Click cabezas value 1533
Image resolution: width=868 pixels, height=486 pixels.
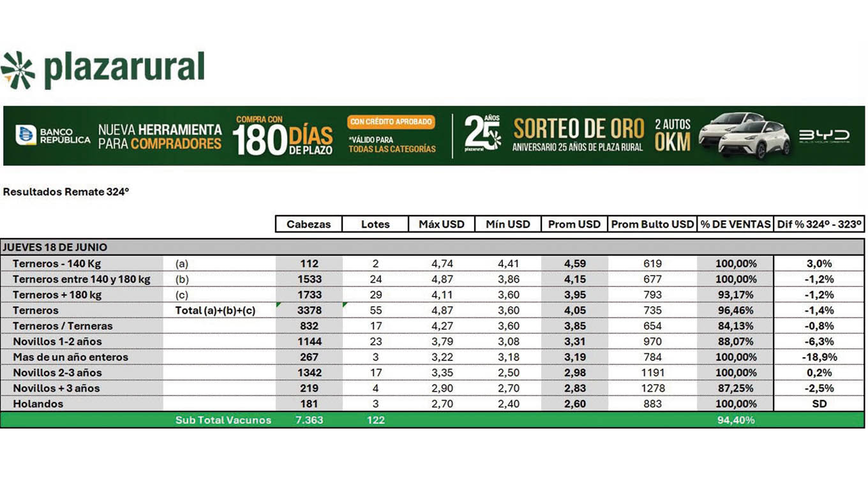309,279
